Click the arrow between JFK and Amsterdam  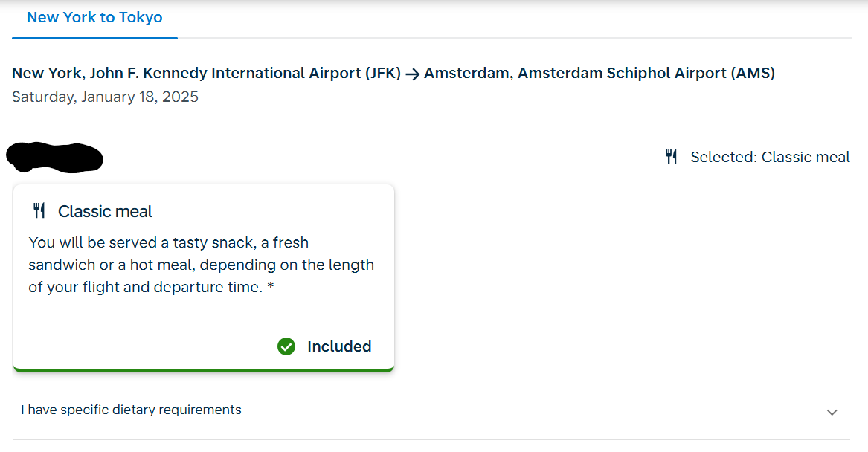tap(412, 74)
